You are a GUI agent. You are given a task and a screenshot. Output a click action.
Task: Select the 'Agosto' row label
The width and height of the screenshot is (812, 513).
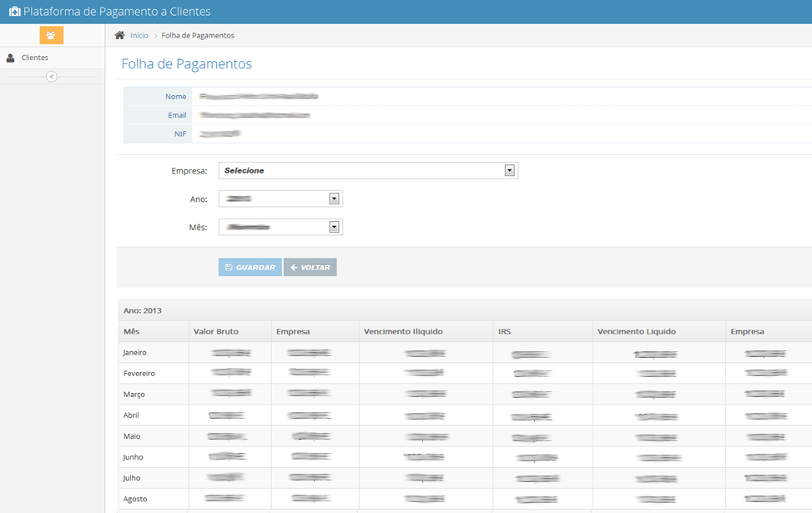point(135,499)
